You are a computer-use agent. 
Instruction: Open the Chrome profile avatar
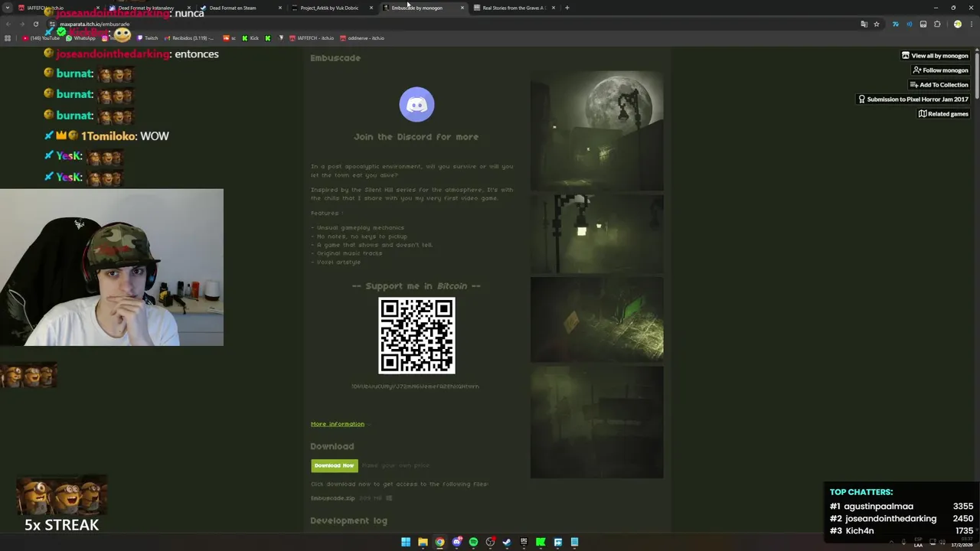point(957,24)
